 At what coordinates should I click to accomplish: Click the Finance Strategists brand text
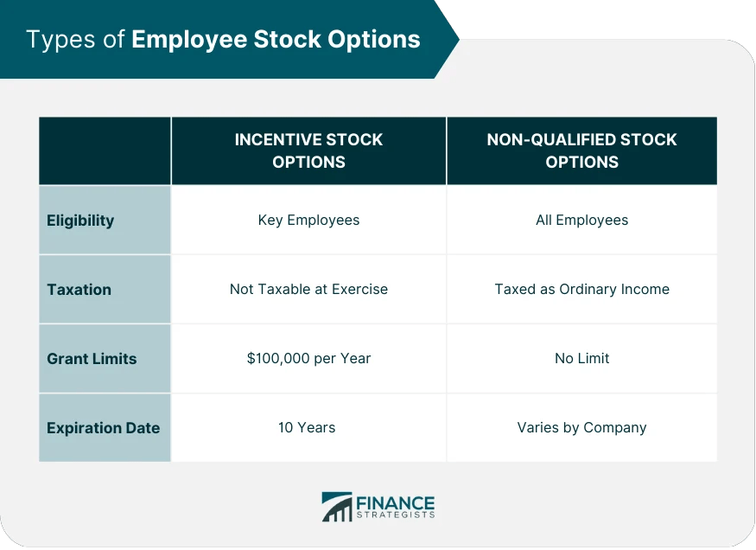click(394, 502)
